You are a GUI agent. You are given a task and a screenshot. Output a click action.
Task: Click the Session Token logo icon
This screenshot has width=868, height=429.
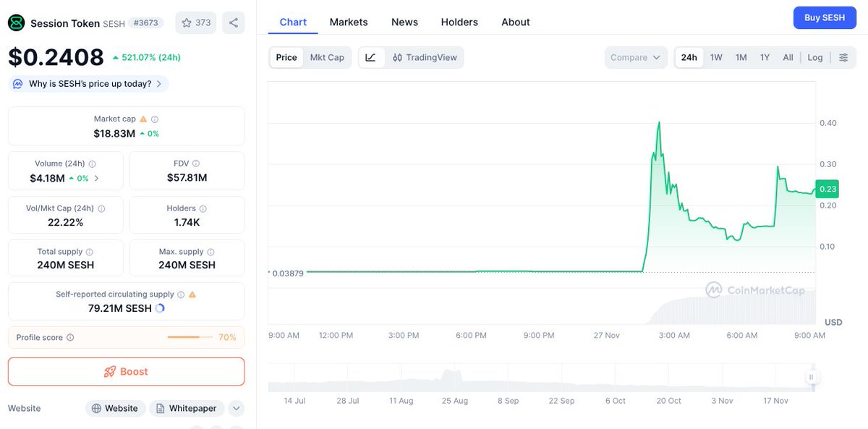(x=16, y=23)
